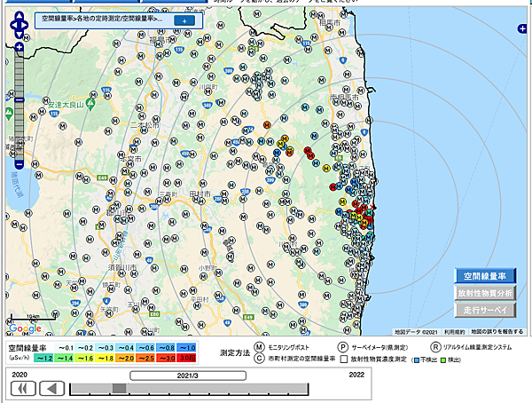Click the green 検出 legend square
The image size is (532, 403).
click(x=442, y=360)
